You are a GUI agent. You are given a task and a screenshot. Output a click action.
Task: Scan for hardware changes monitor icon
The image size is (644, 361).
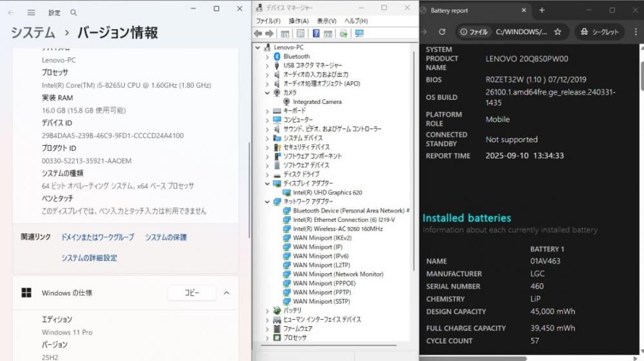359,34
